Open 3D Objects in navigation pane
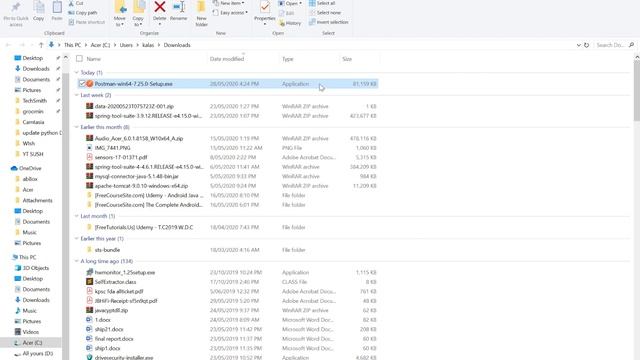The image size is (640, 360). tap(36, 268)
